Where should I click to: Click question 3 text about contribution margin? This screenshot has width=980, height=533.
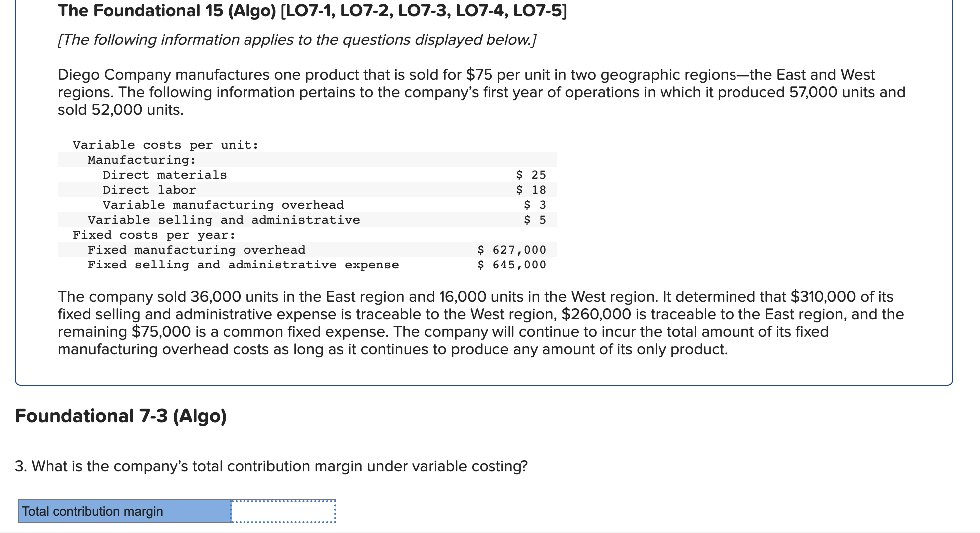[x=271, y=466]
